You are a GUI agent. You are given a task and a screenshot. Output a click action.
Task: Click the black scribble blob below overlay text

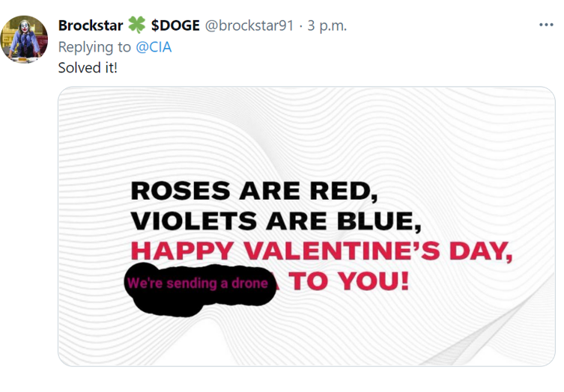click(169, 305)
